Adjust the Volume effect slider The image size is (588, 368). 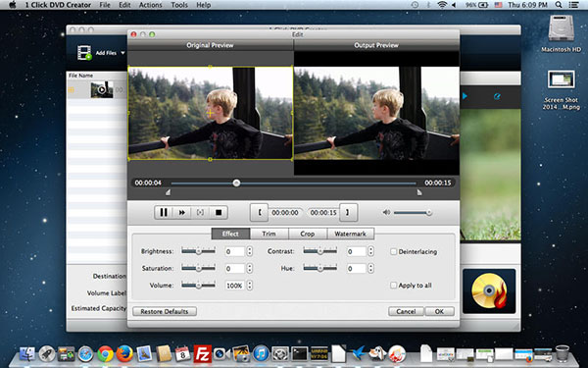(198, 285)
